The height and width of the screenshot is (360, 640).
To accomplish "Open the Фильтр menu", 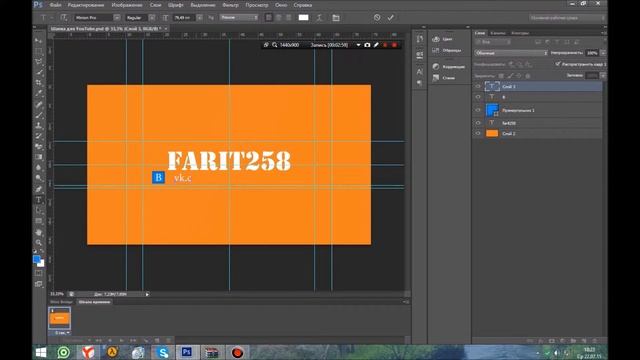I will click(231, 5).
